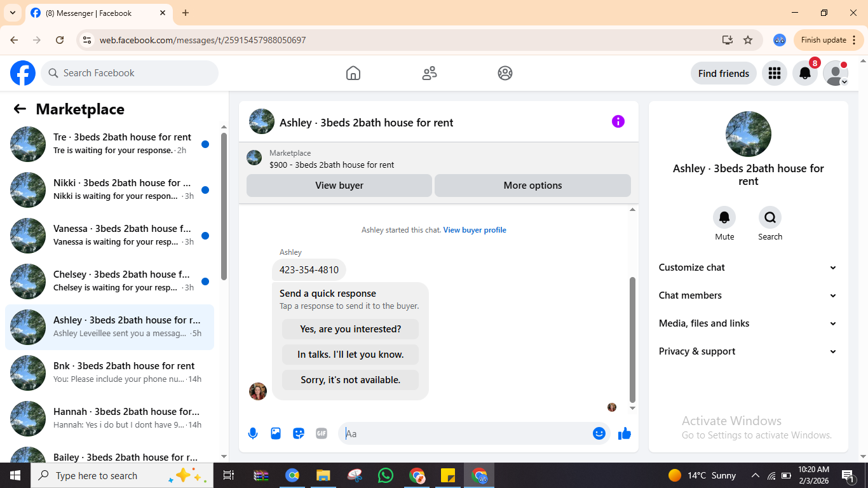Send a thumbs-up like
Viewport: 868px width, 488px height.
(625, 433)
